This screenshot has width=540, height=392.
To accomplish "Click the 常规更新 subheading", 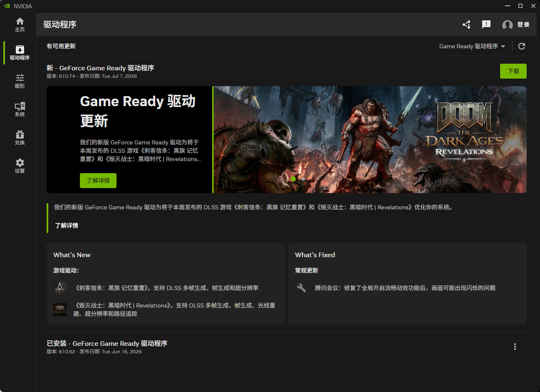I will pyautogui.click(x=307, y=270).
